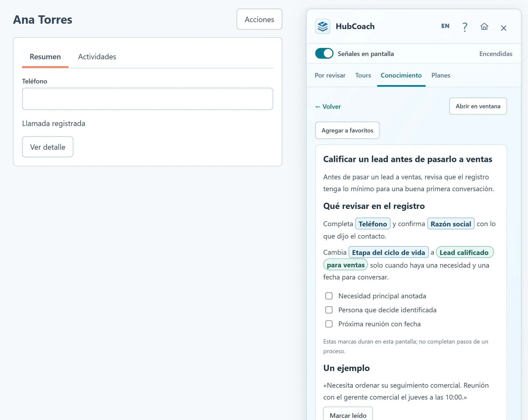
Task: Close the HubCoach panel
Action: coord(503,28)
